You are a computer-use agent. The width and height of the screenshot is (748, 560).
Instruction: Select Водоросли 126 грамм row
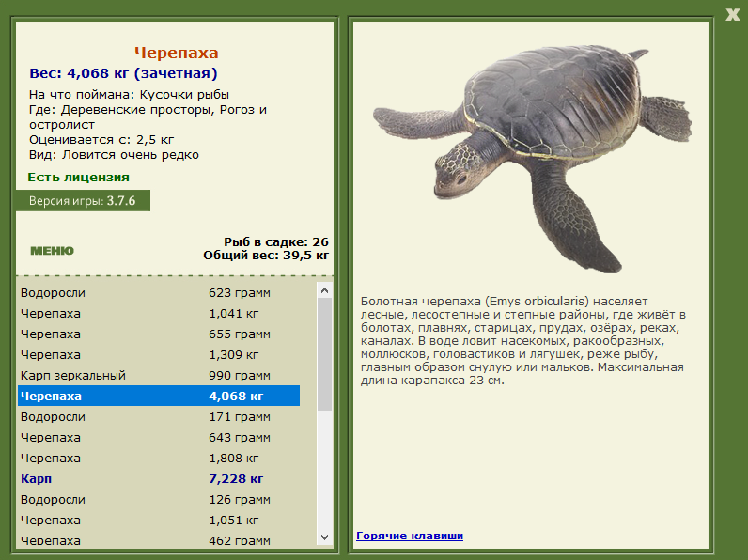pyautogui.click(x=159, y=500)
